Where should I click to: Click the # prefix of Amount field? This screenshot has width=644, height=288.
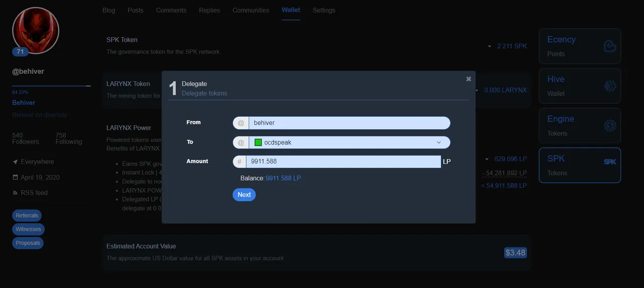point(239,162)
